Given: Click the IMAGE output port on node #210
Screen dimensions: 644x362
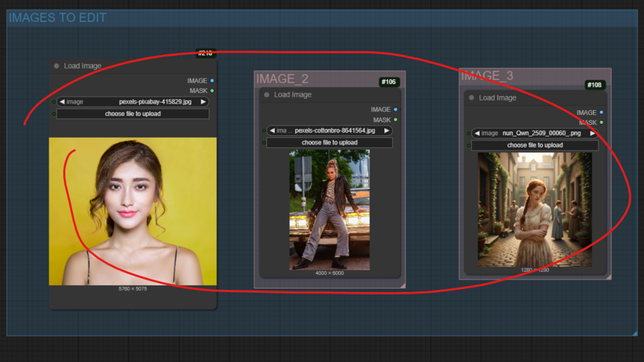Looking at the screenshot, I should coord(212,81).
